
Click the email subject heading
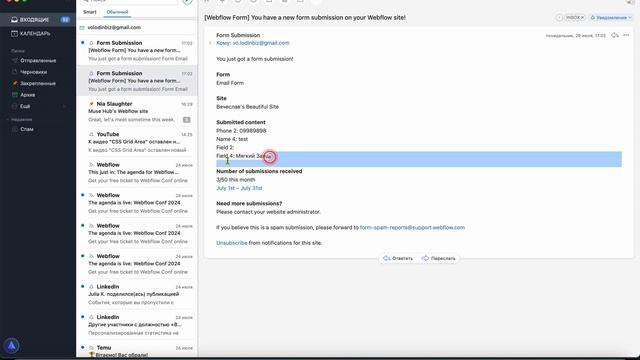(305, 18)
